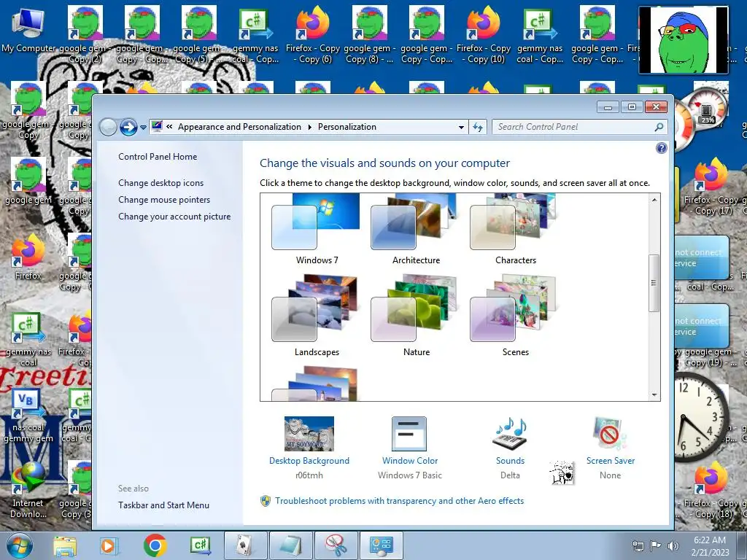The image size is (747, 560).
Task: Select the nas coal gemmy gem shortcut
Action: [28, 416]
